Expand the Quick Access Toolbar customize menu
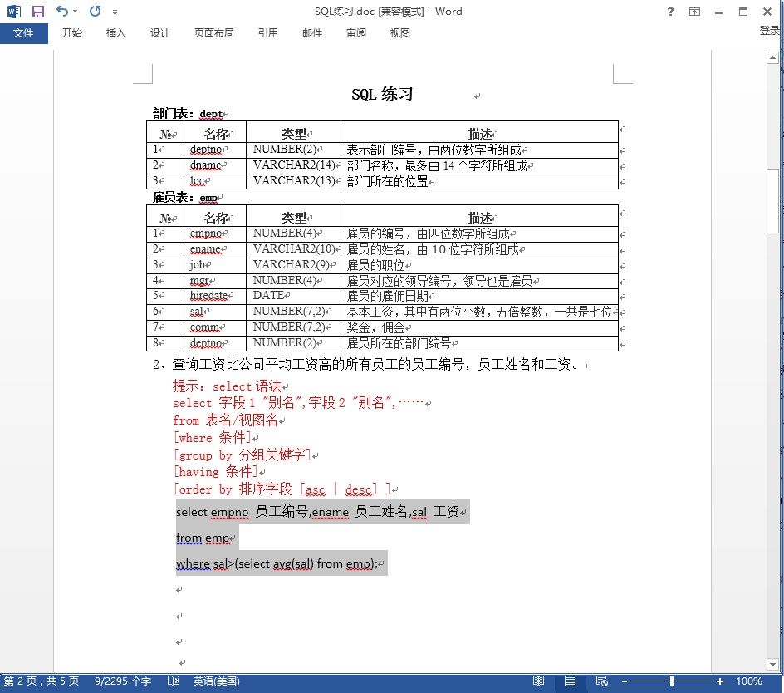 point(115,12)
